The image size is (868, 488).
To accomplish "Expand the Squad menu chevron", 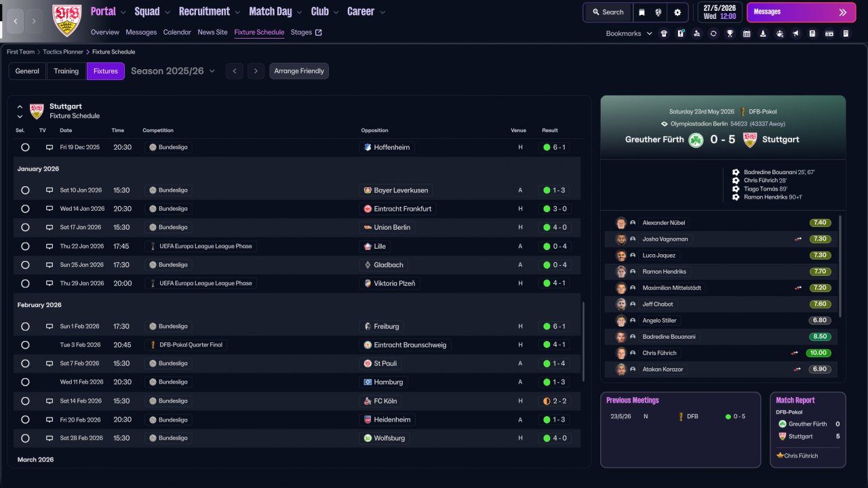I will click(x=166, y=12).
